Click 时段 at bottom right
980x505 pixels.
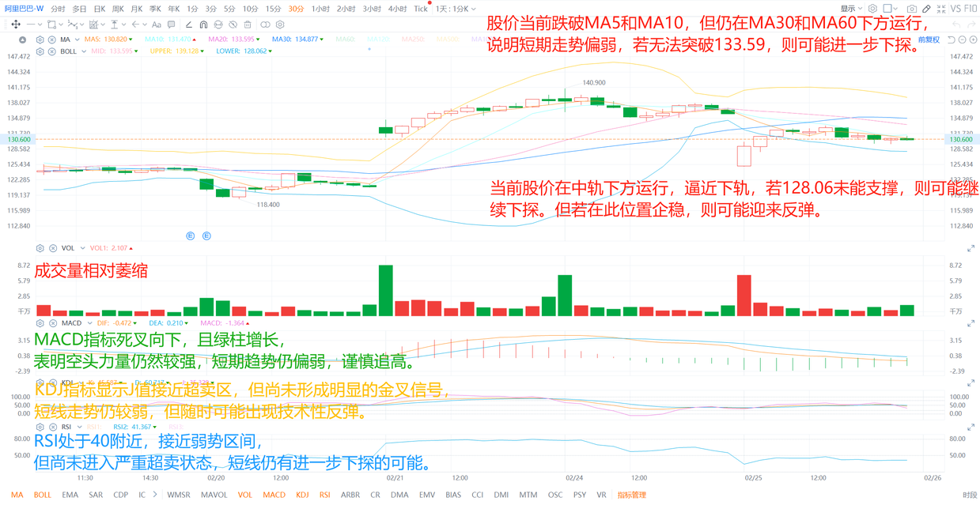970,495
